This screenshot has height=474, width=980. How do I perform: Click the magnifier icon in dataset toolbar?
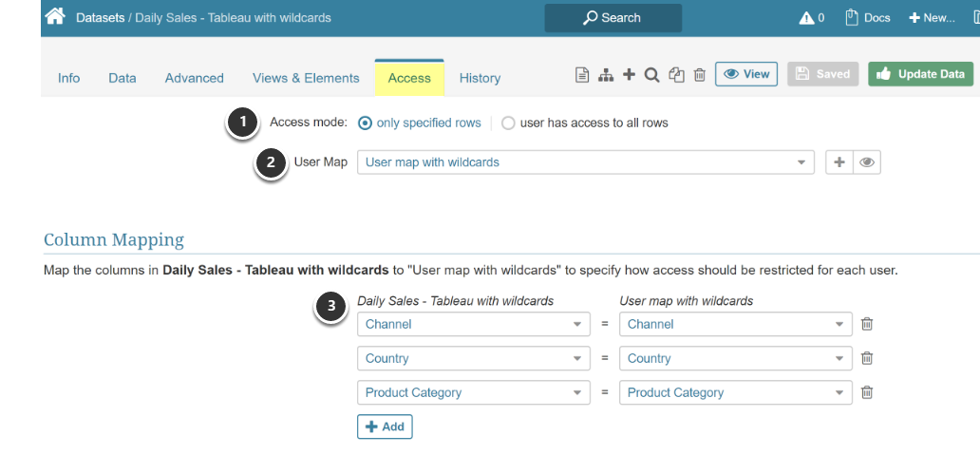652,75
